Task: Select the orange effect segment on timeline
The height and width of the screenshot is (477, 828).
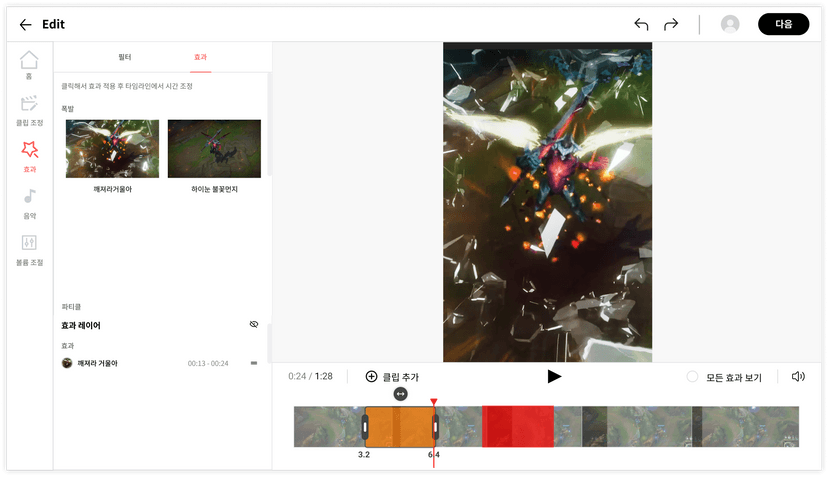Action: pos(400,427)
